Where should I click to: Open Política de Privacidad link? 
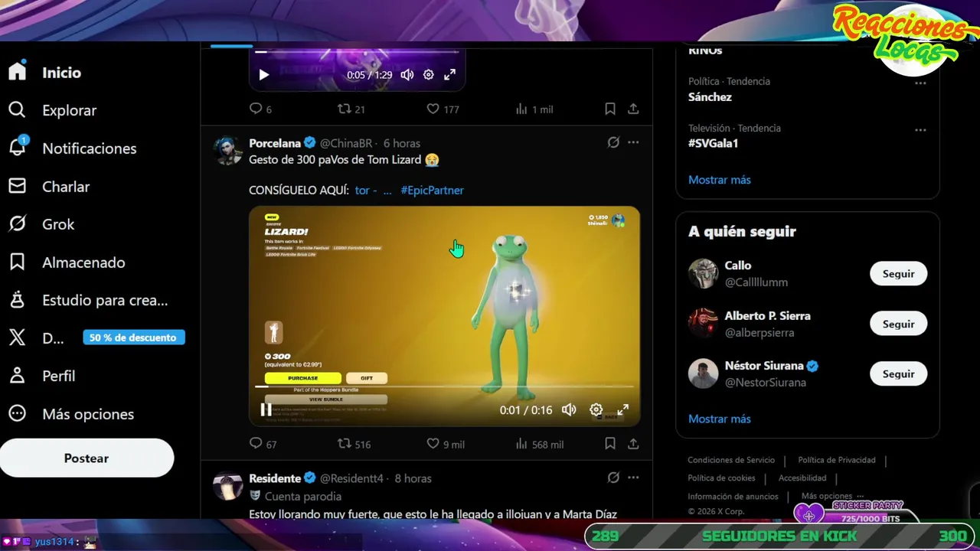click(x=837, y=460)
